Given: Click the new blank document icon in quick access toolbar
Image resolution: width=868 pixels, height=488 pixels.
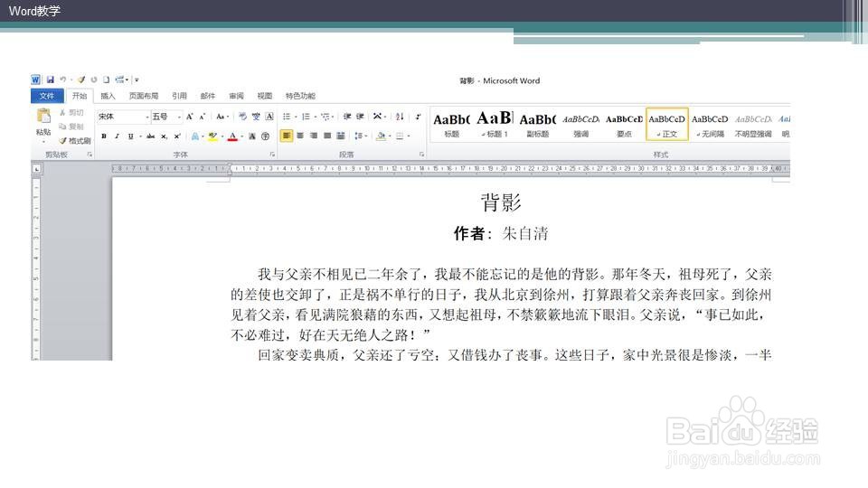Looking at the screenshot, I should 107,80.
